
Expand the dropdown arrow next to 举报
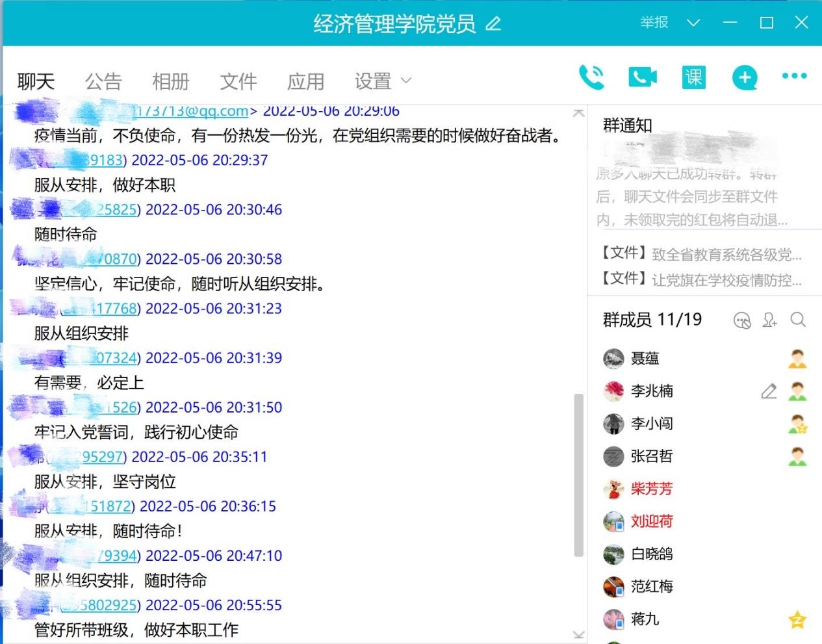point(693,23)
